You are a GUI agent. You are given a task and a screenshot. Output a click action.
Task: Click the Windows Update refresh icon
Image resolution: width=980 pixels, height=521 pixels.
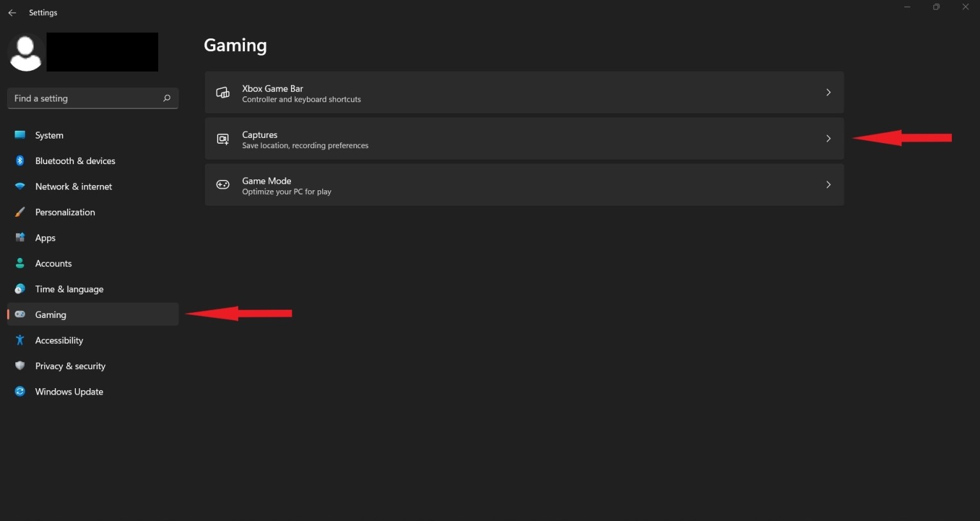(20, 391)
